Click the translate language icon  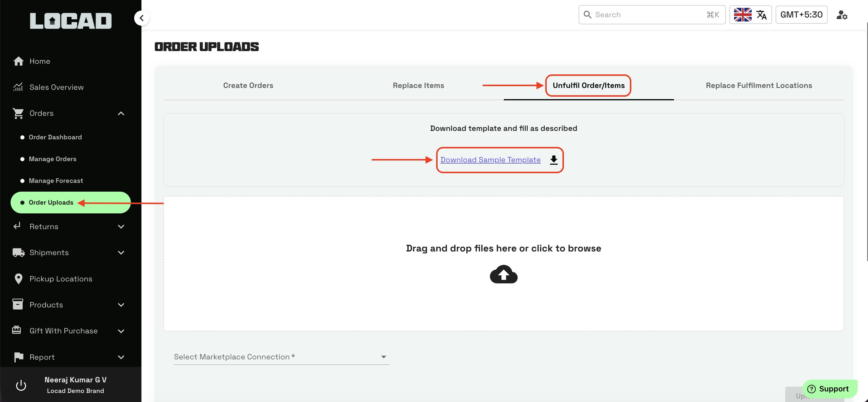pos(761,15)
